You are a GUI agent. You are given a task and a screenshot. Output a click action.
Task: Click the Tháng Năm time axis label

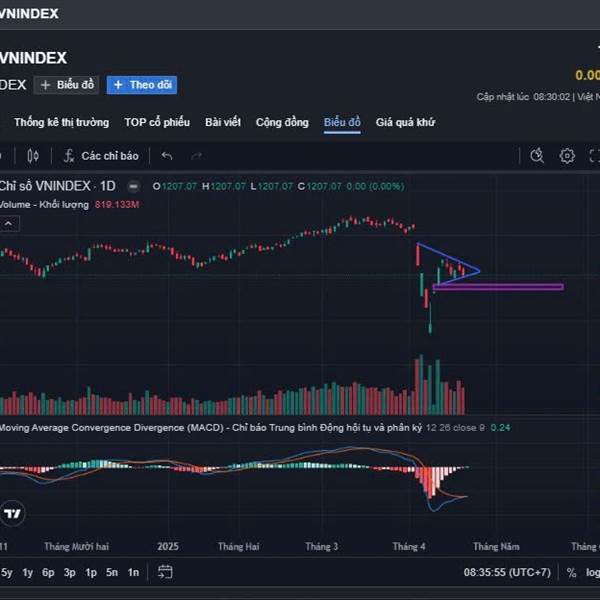click(x=496, y=546)
